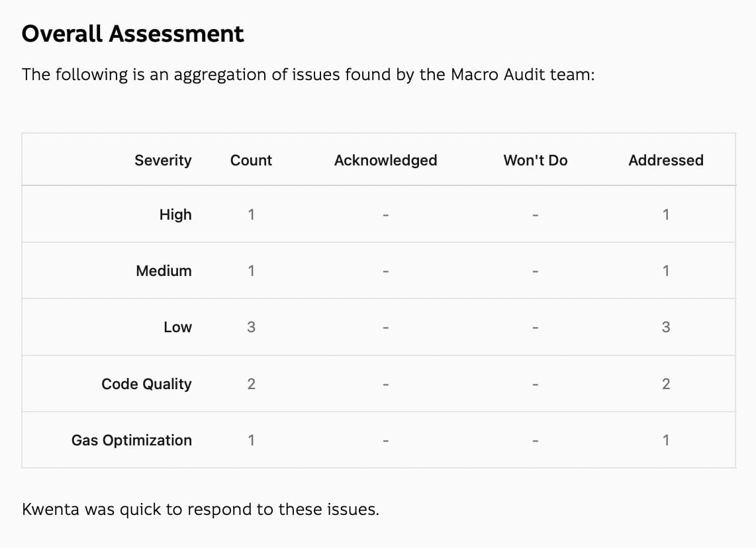This screenshot has height=548, width=756.
Task: Select the Addressed column header
Action: pyautogui.click(x=665, y=160)
